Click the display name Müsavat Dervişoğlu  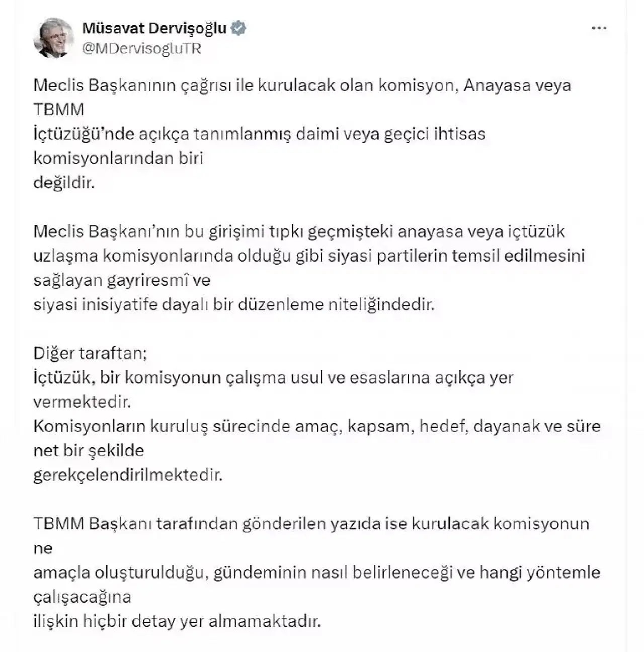pyautogui.click(x=154, y=29)
